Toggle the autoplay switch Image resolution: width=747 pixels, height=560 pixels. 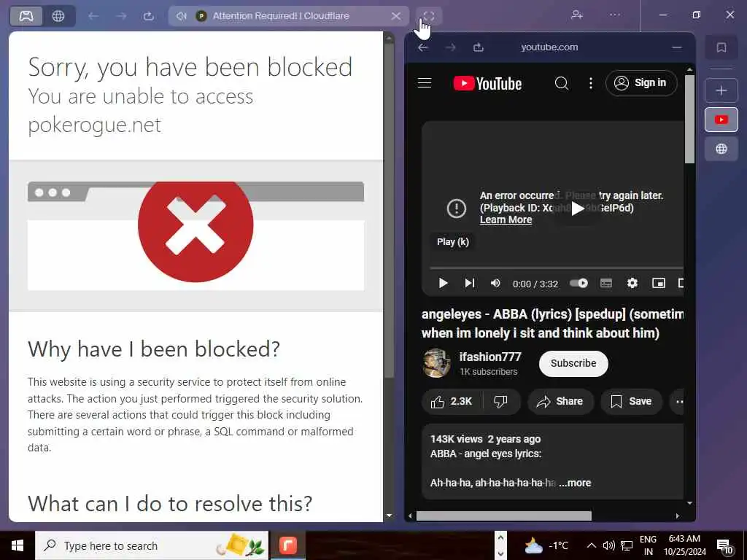pyautogui.click(x=578, y=284)
